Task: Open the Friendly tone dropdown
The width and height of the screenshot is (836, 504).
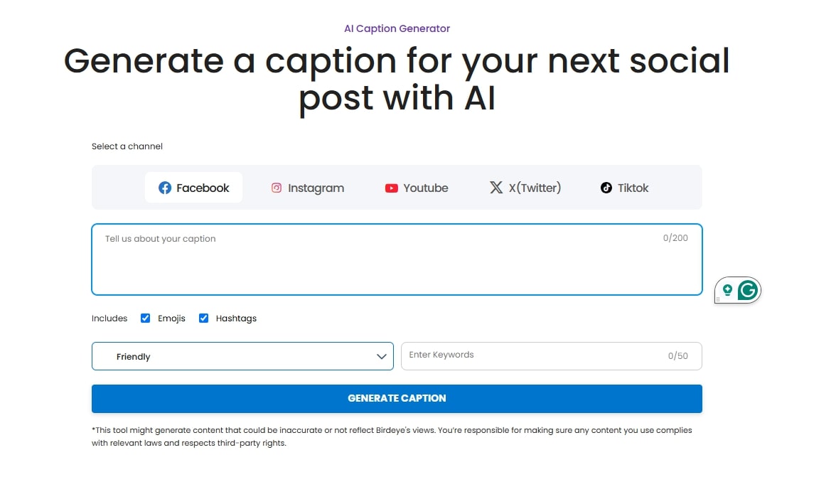Action: tap(242, 356)
